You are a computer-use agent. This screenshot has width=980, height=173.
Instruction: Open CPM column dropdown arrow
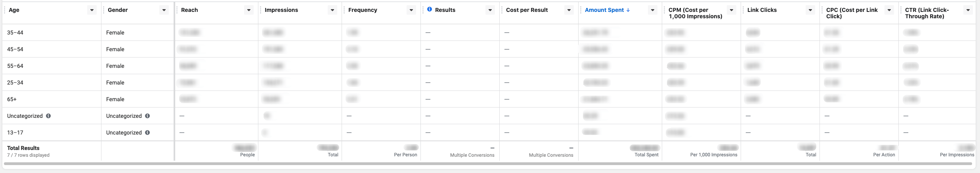[x=732, y=10]
